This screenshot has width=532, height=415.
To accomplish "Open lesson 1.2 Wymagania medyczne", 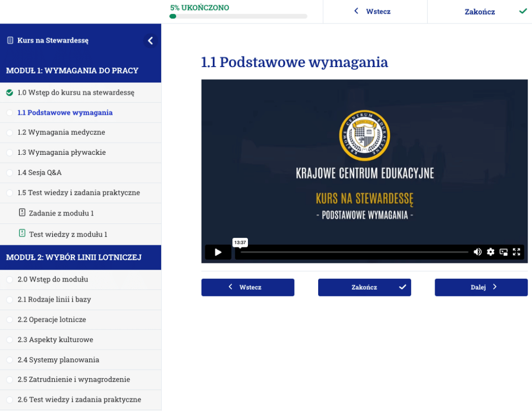I will pos(80,132).
